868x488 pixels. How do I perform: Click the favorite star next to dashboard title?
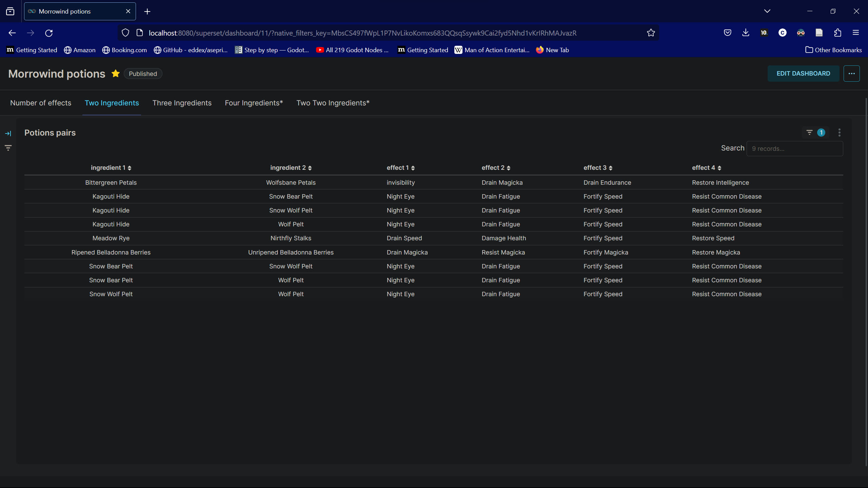tap(116, 74)
